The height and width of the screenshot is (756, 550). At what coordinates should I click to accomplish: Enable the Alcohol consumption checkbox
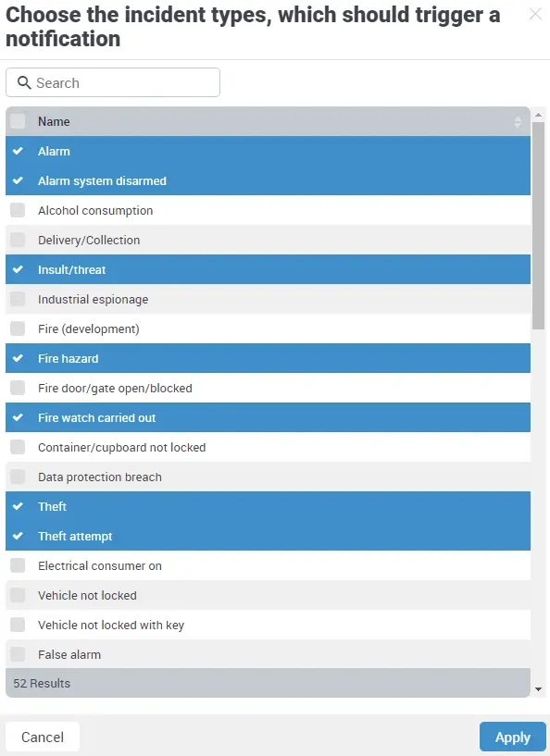tap(17, 210)
